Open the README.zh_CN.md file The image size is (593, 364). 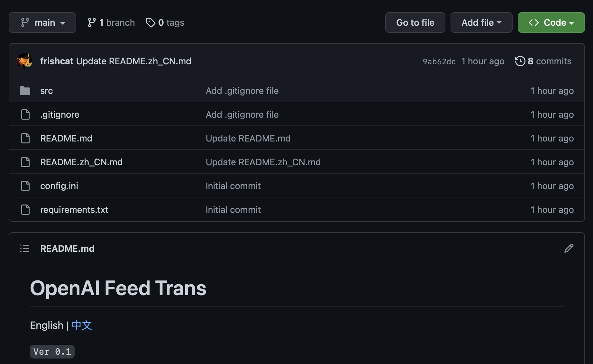point(81,162)
